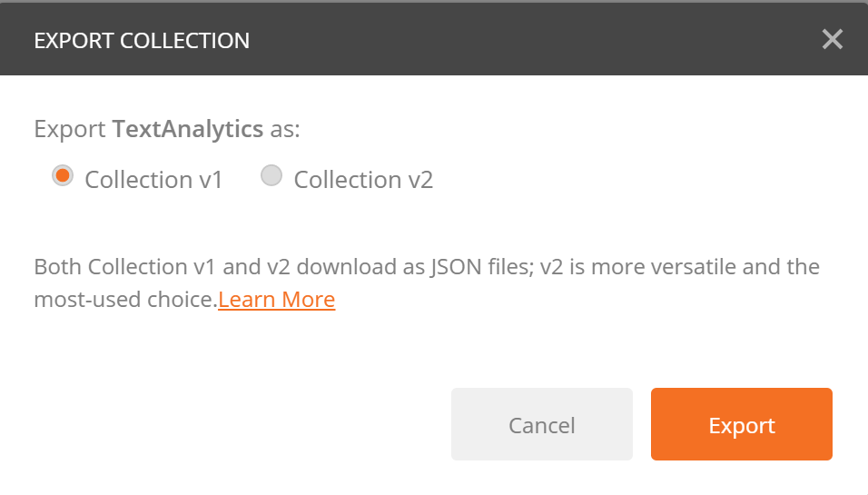Click the word "EXPORT" in the header
The width and height of the screenshot is (868, 495).
pyautogui.click(x=74, y=41)
